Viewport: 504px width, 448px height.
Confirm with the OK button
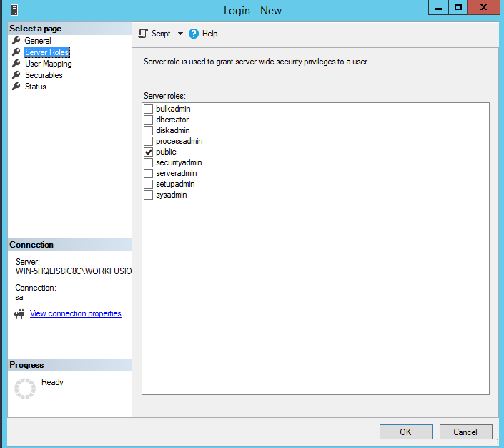406,432
